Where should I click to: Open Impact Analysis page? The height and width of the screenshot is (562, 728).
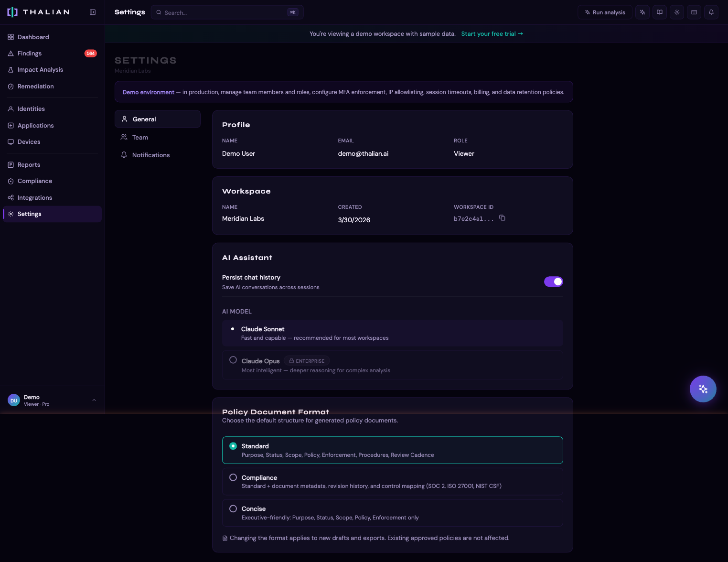pos(52,70)
